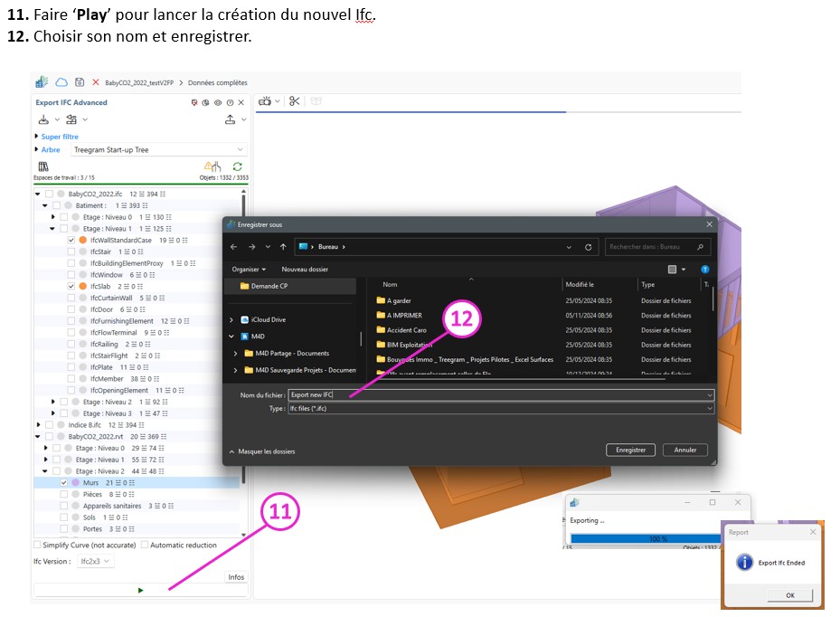Click the Enregistrer button
Screen dimensions: 840x617
coord(630,450)
